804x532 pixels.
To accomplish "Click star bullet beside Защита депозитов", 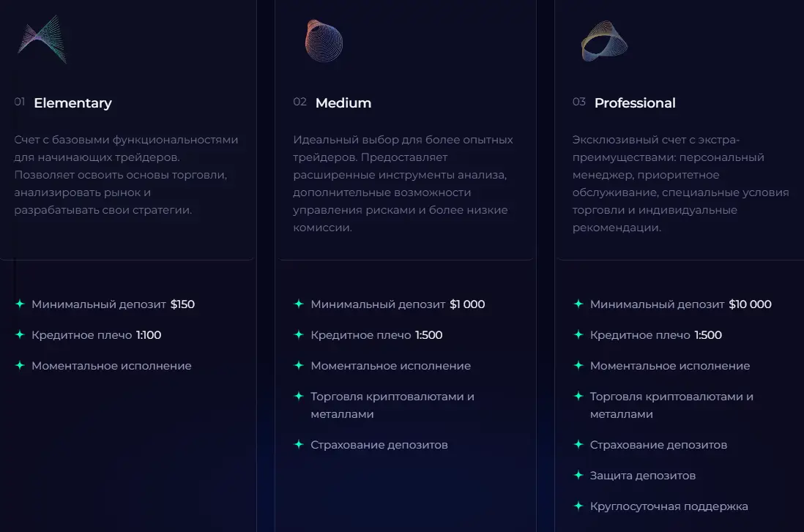I will (578, 475).
